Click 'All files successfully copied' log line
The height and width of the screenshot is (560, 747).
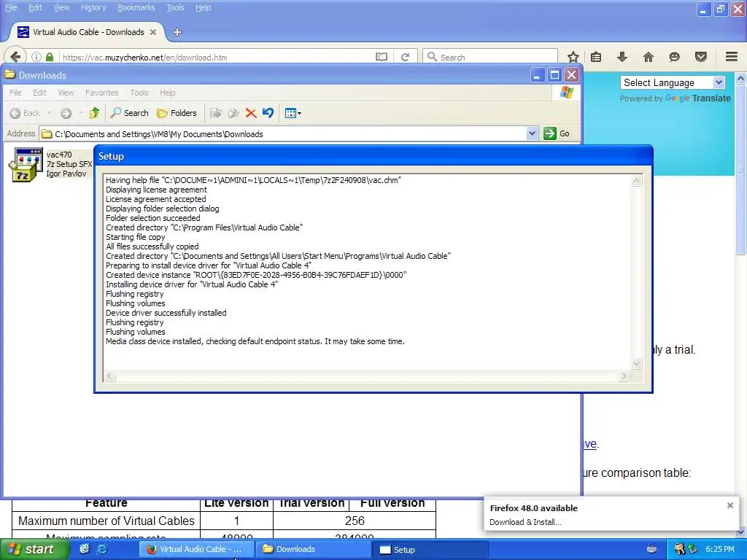click(152, 246)
